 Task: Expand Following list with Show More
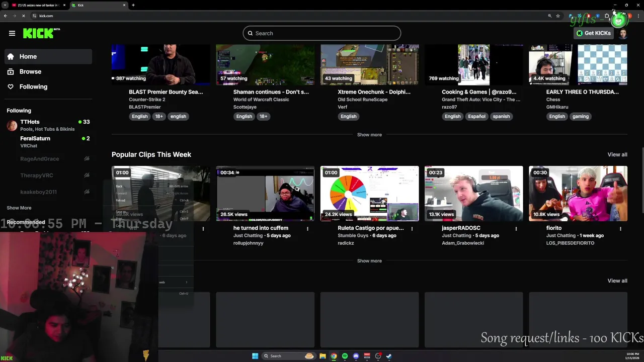tap(19, 208)
